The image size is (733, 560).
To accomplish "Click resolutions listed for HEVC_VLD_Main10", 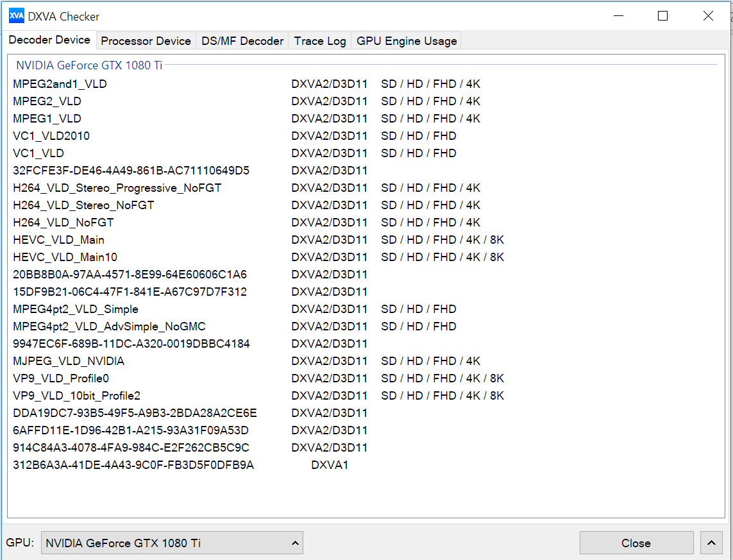I will coord(442,257).
